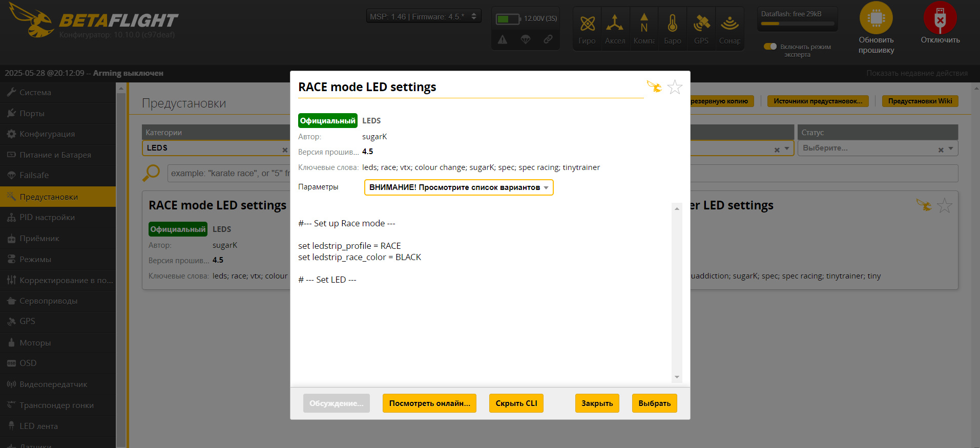Click the Gyro sensor icon

(587, 24)
